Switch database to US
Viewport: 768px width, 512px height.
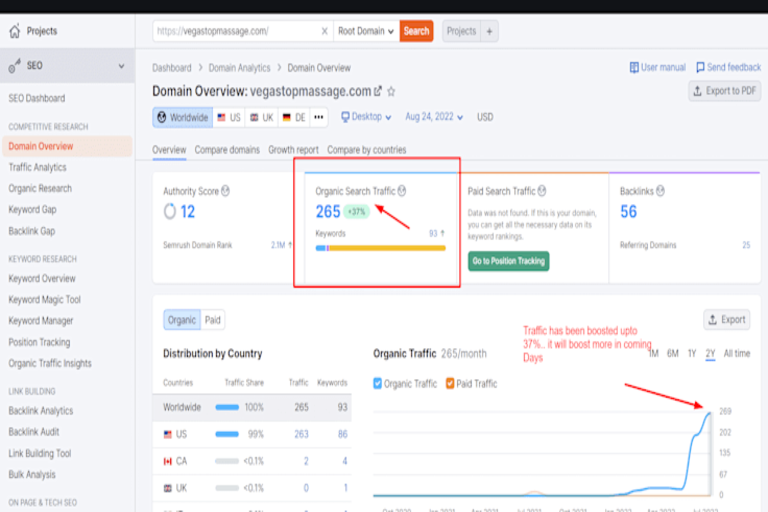pyautogui.click(x=229, y=118)
